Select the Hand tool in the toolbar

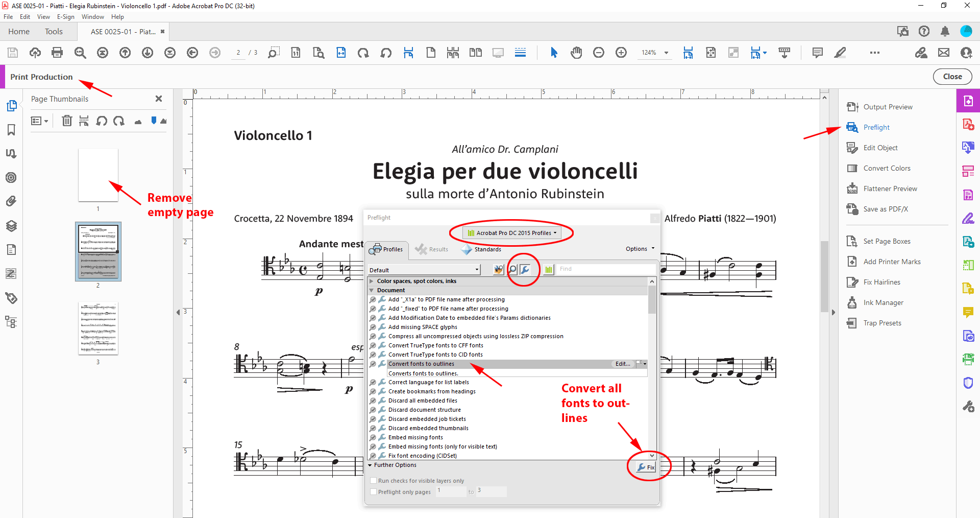(x=576, y=53)
